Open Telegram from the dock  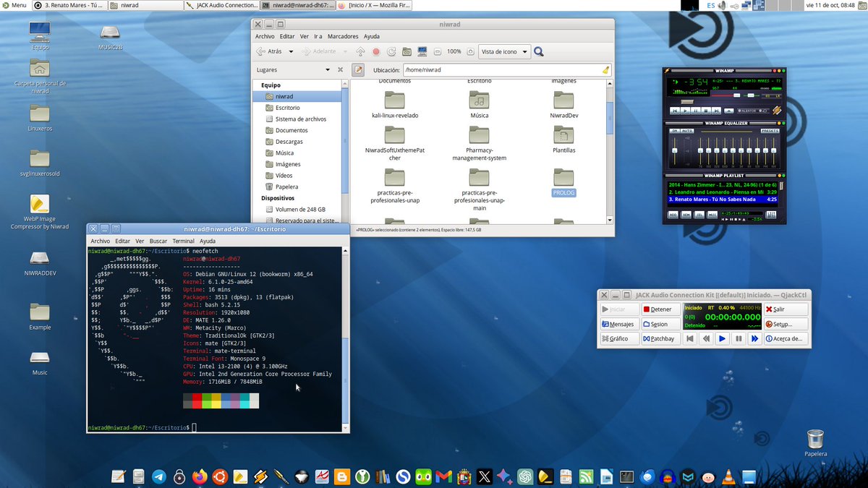click(x=159, y=476)
